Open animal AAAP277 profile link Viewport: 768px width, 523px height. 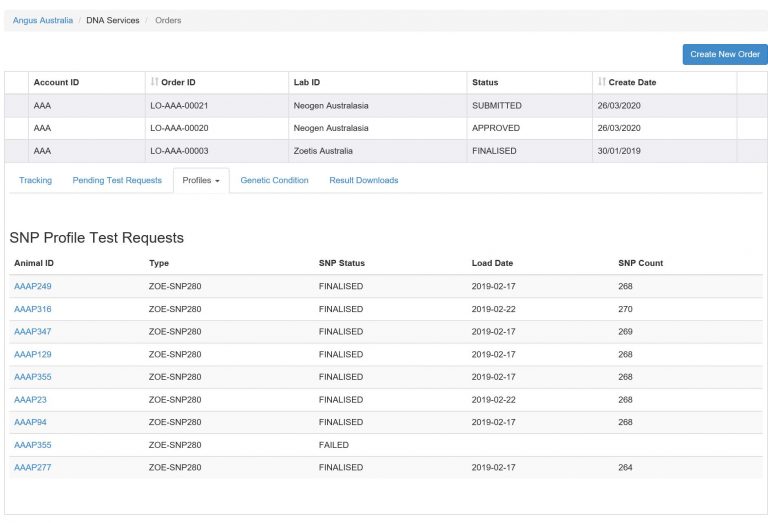(x=33, y=468)
